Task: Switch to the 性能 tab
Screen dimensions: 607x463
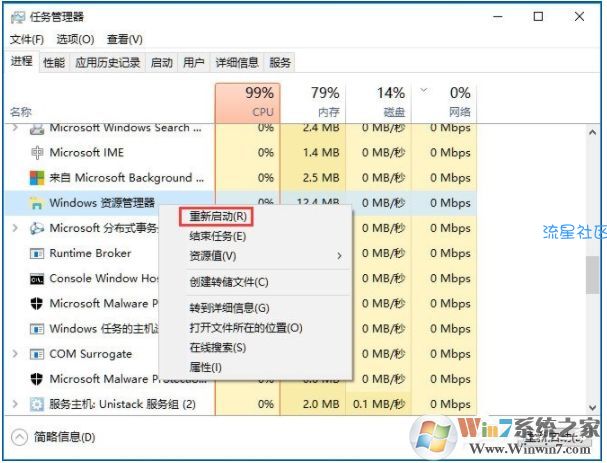Action: 54,63
